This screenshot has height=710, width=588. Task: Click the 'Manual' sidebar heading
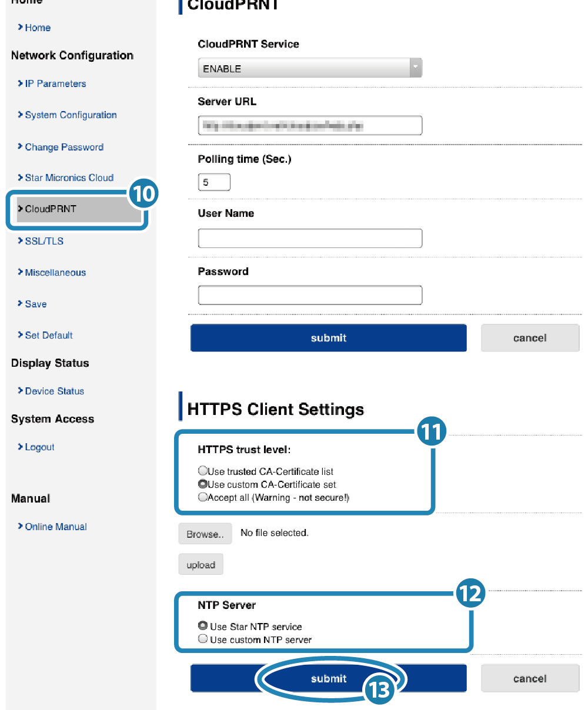coord(31,498)
